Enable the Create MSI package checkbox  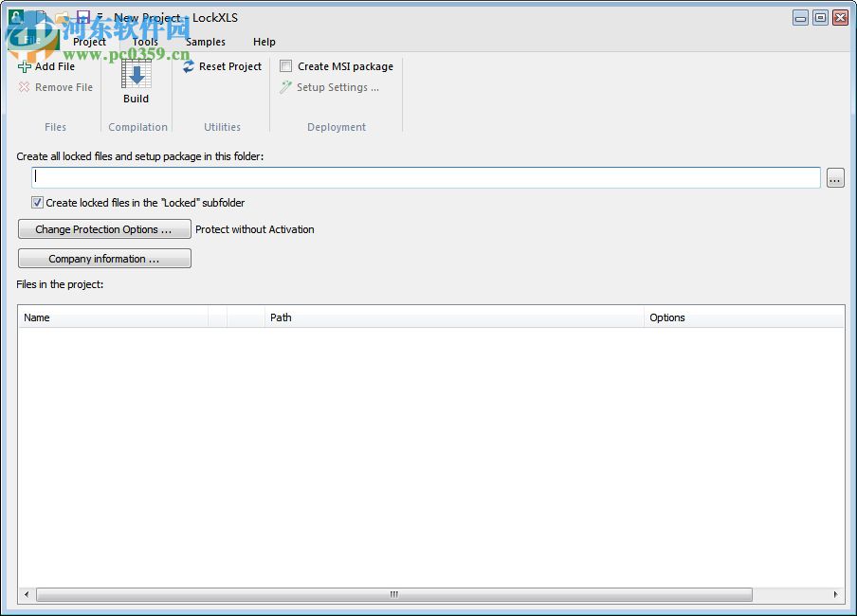tap(286, 66)
